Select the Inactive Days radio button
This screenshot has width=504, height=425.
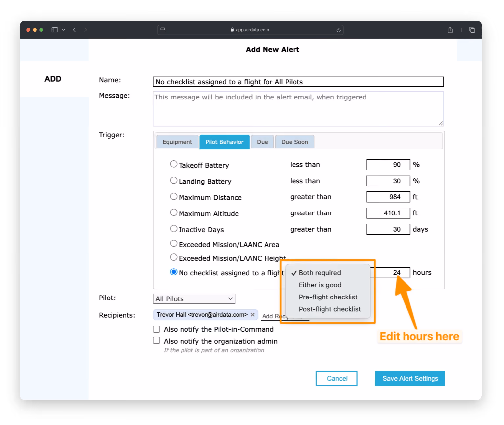[174, 229]
